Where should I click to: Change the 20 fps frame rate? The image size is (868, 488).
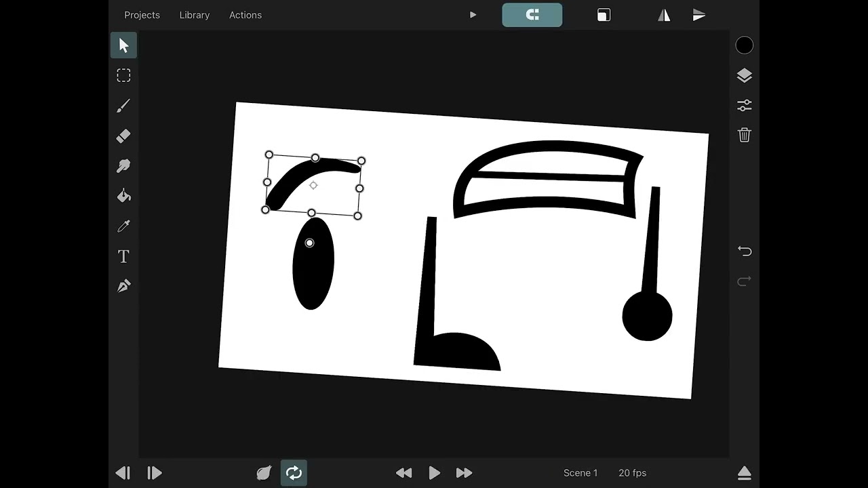point(633,473)
